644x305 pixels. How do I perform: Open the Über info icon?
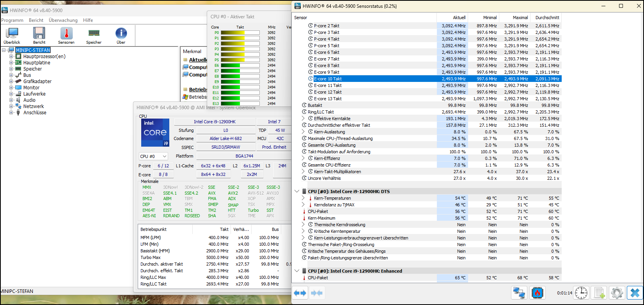point(121,34)
